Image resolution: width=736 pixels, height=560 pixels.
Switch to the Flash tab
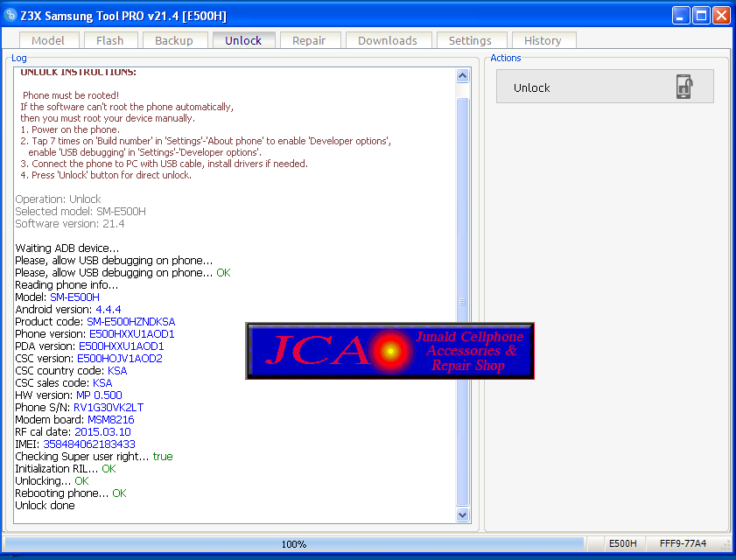[110, 40]
